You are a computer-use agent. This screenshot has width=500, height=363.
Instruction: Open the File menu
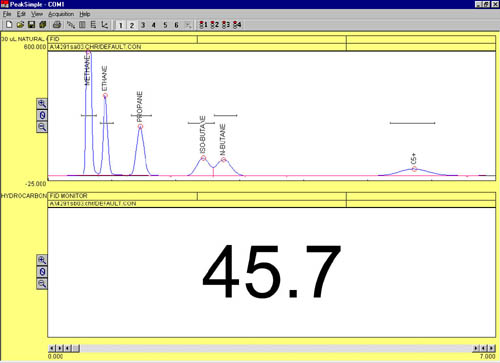pos(7,14)
